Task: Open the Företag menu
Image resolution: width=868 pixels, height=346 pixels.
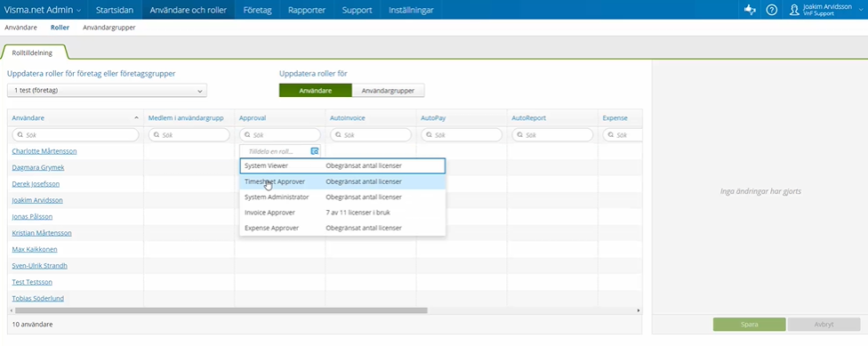Action: pos(257,10)
